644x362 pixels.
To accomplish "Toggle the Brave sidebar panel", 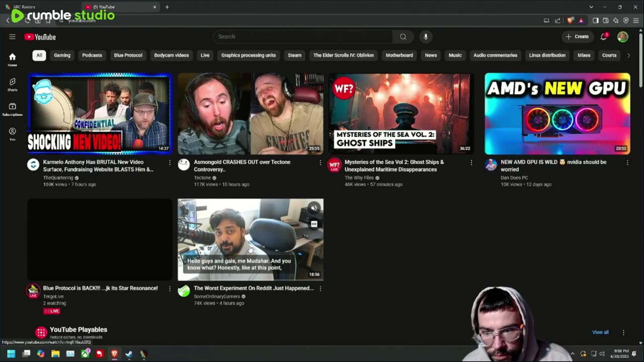I will coord(595,21).
